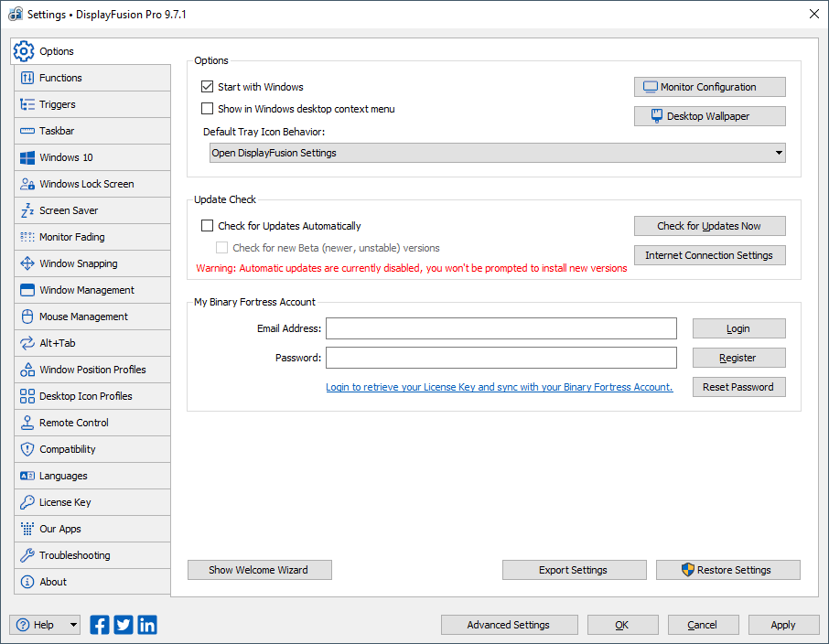Image resolution: width=829 pixels, height=644 pixels.
Task: Click the Window Snapping sidebar icon
Action: pos(27,263)
